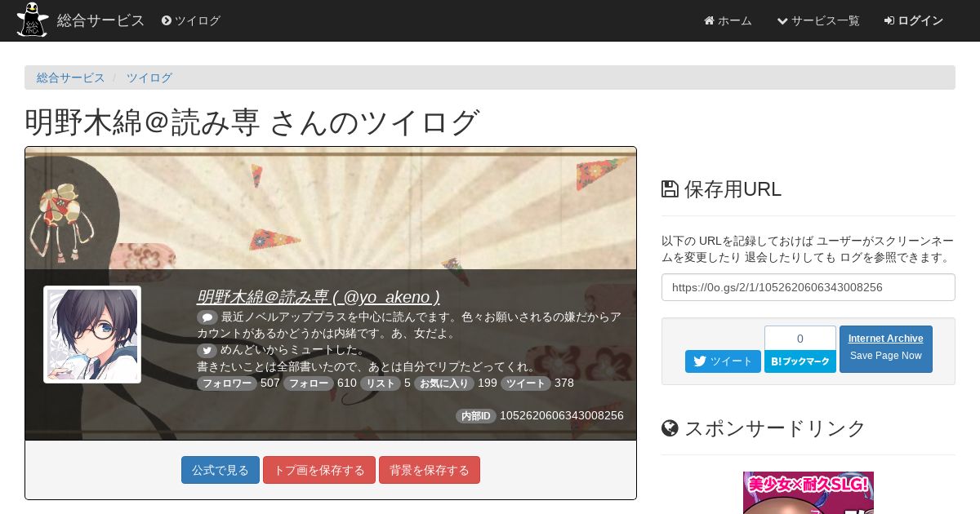Open 総合サービス breadcrumb link
Viewport: 980px width, 514px height.
point(70,78)
